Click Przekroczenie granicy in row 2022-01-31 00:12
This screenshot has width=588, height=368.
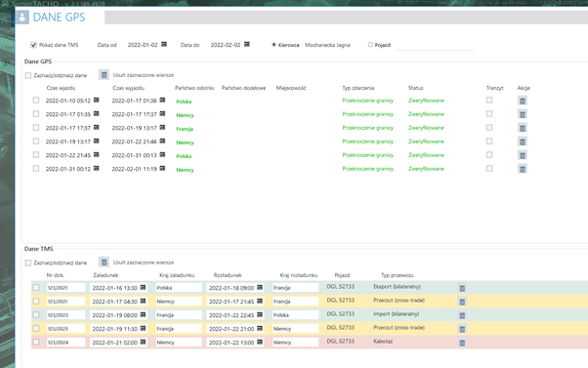(368, 169)
